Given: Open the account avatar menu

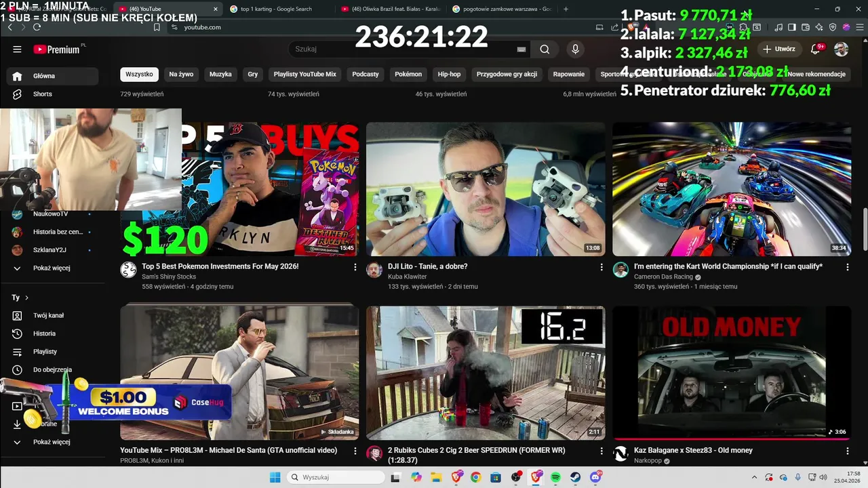Looking at the screenshot, I should (x=841, y=49).
